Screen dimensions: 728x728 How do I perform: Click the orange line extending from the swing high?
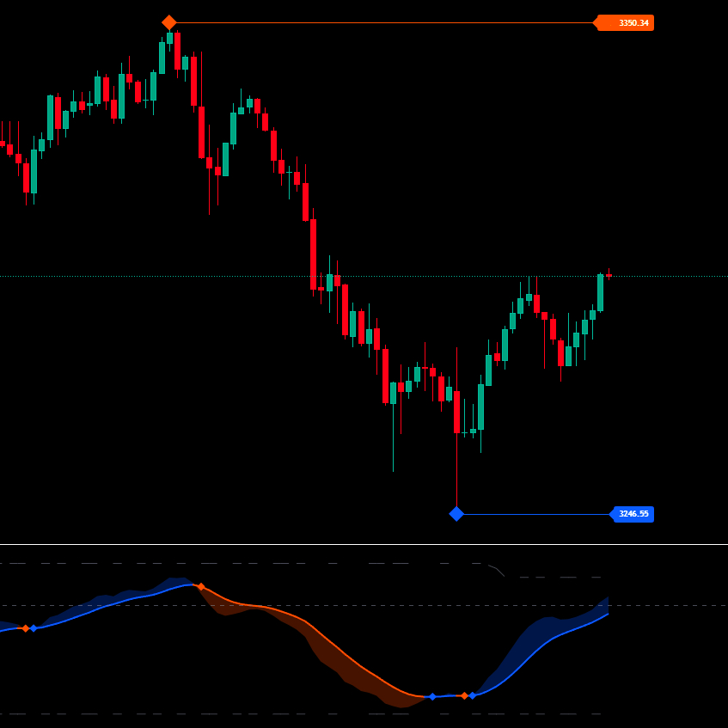coord(387,22)
